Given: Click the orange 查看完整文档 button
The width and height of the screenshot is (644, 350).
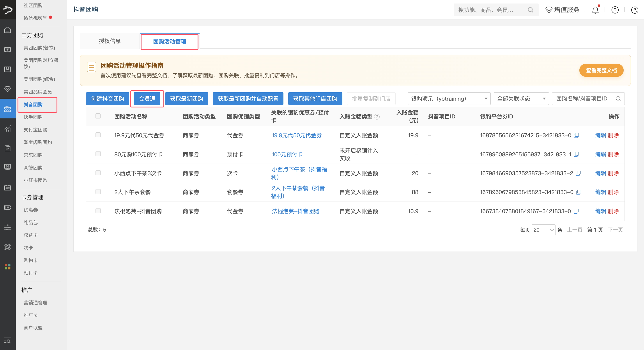Looking at the screenshot, I should (x=601, y=70).
